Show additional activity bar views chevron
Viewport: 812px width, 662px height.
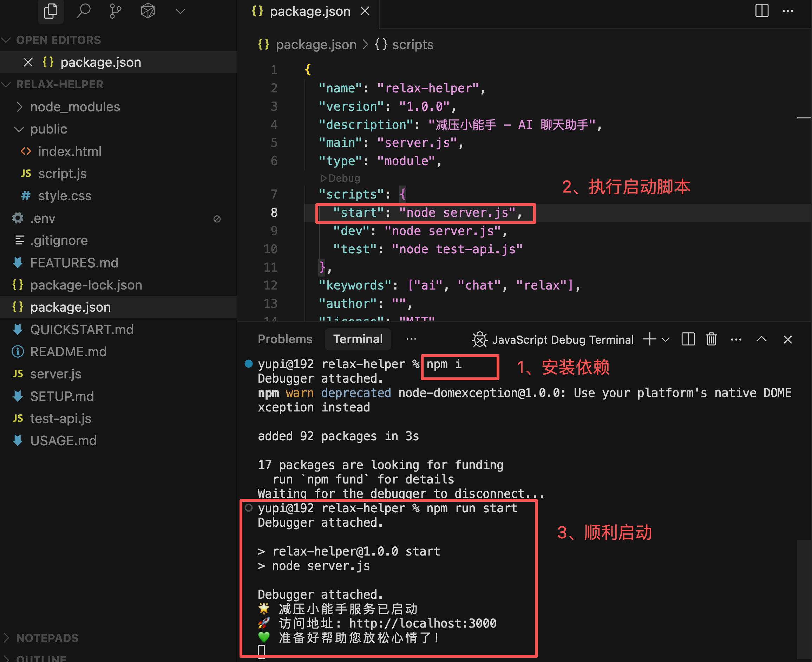coord(180,11)
